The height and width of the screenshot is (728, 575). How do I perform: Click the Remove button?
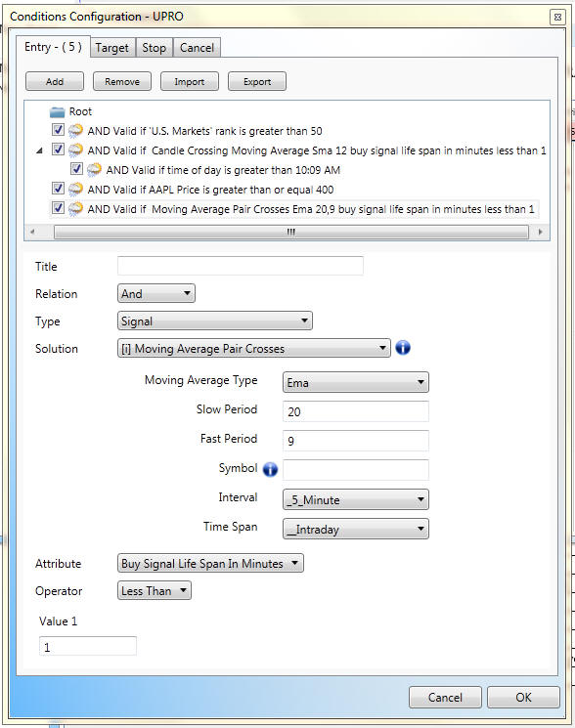coord(122,82)
